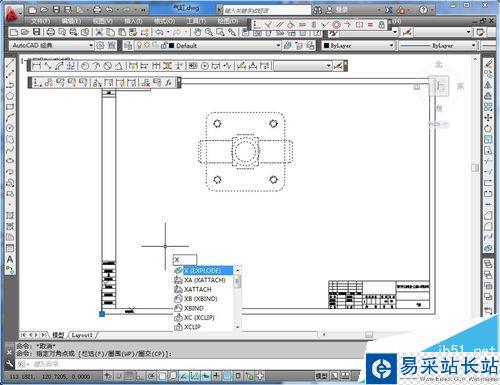
Task: Click the Undo arrow in standard toolbar
Action: coord(160,32)
